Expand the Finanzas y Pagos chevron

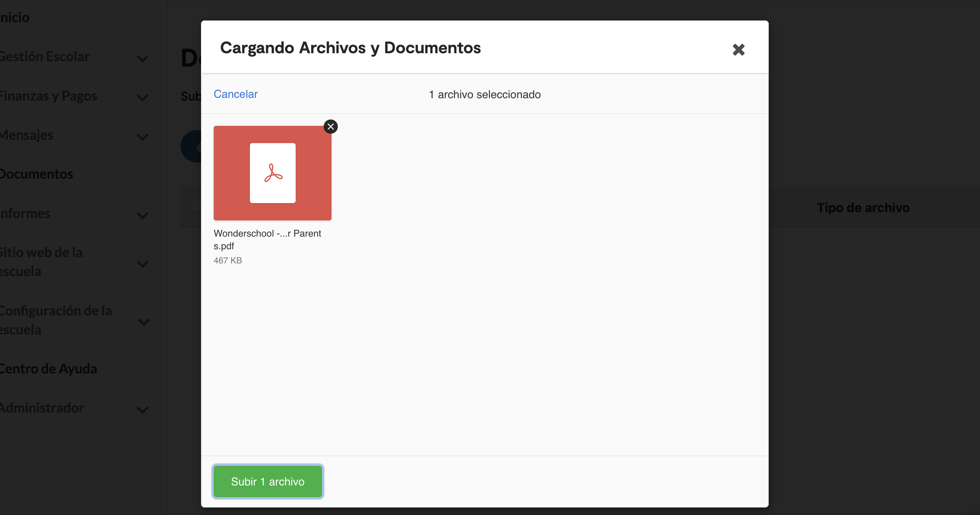point(142,98)
